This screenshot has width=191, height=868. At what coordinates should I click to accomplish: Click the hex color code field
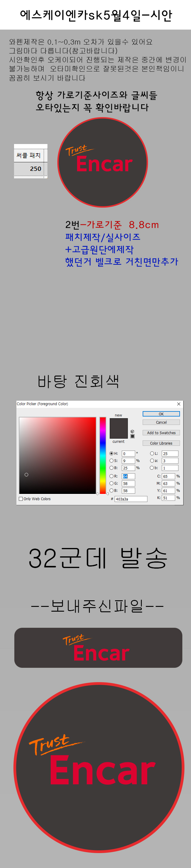coord(131,499)
